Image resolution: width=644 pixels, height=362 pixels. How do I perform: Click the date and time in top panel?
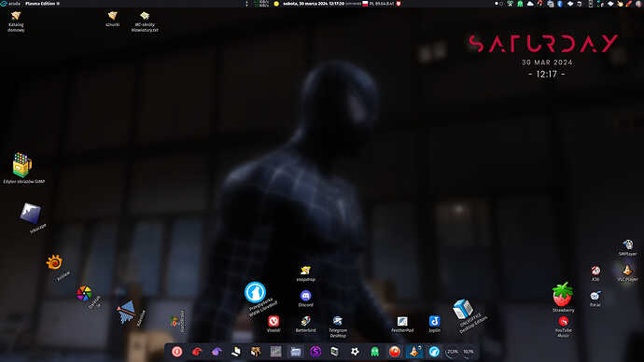pyautogui.click(x=314, y=4)
